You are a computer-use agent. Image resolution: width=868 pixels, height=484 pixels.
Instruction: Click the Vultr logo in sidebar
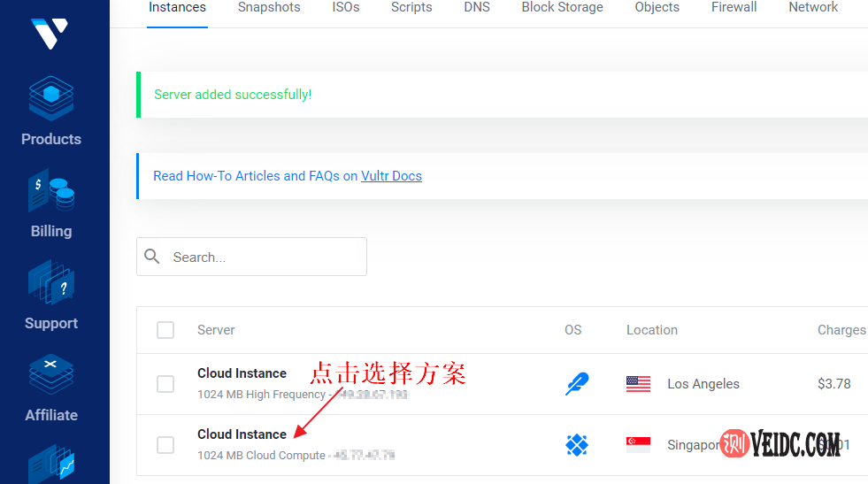click(50, 34)
